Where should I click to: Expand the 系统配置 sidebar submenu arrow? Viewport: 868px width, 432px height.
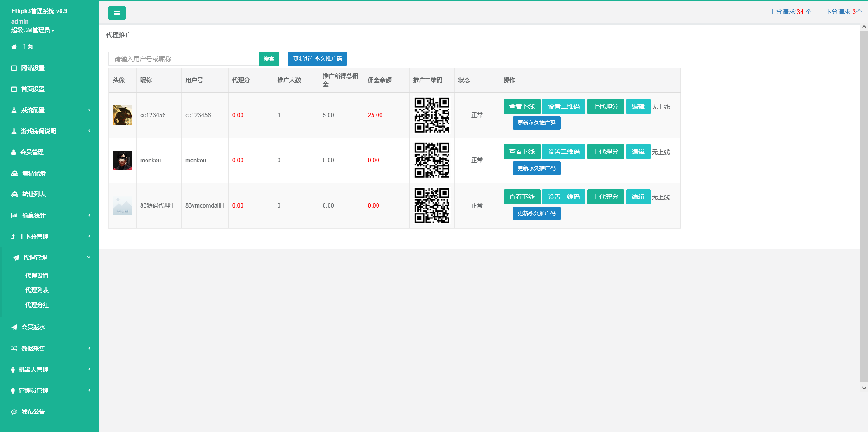click(90, 110)
